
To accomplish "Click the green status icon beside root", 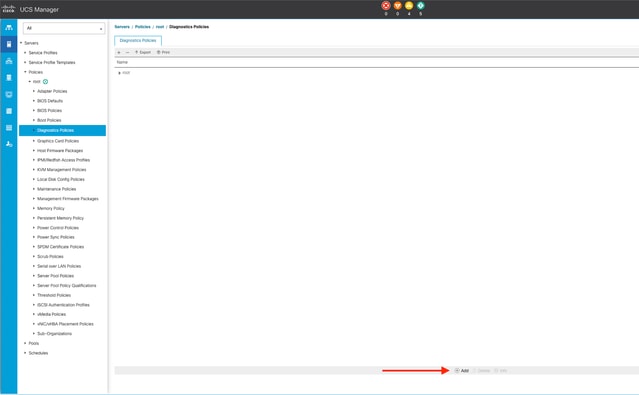I will point(45,82).
